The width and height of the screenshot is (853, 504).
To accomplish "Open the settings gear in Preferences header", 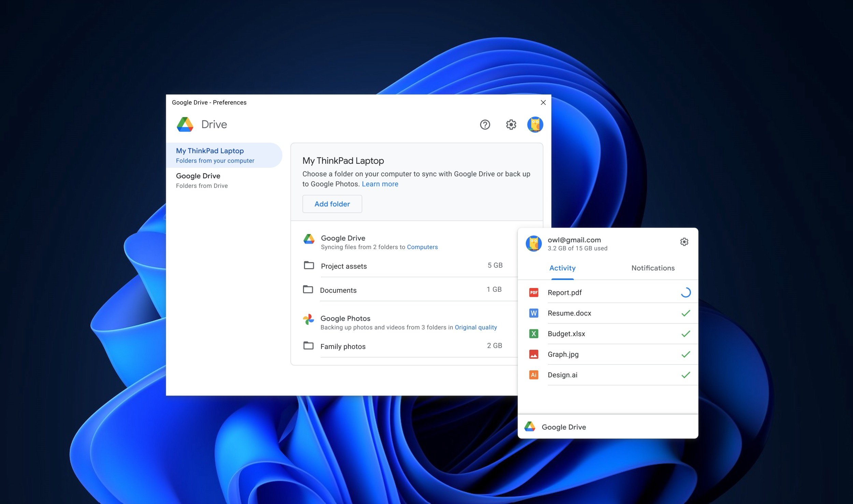I will click(510, 125).
